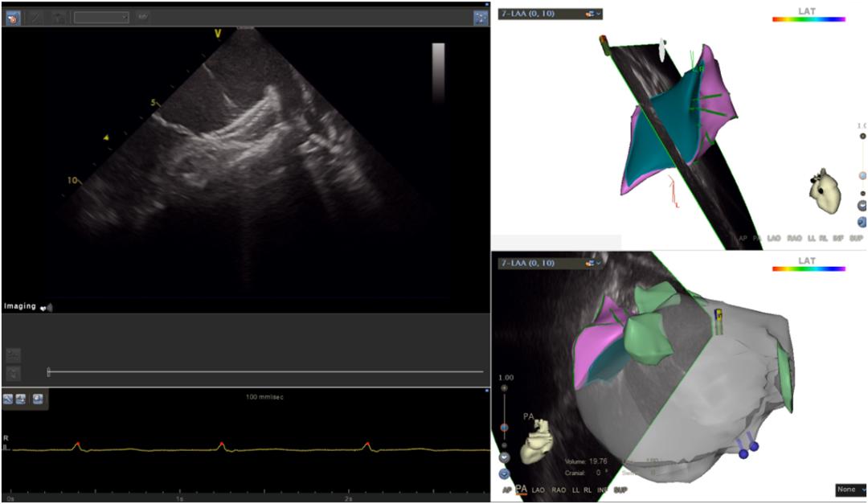Select LL view in upper viewer
Screen dimensions: 868x504
point(812,238)
